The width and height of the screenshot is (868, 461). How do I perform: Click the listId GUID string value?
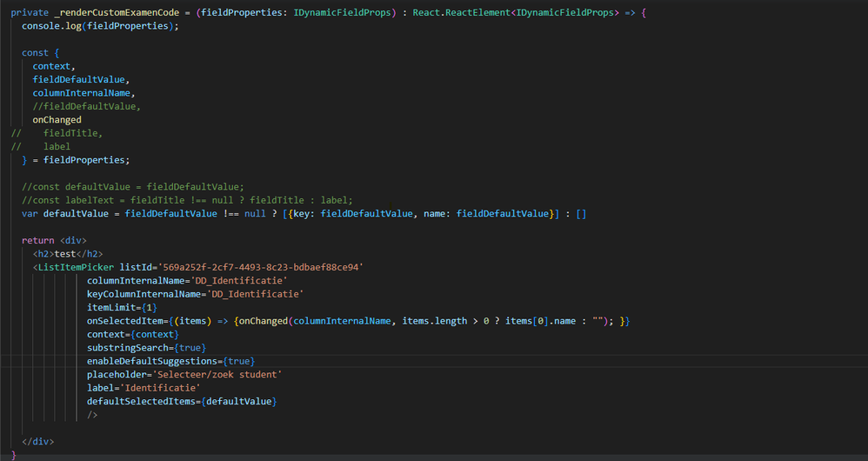(260, 267)
